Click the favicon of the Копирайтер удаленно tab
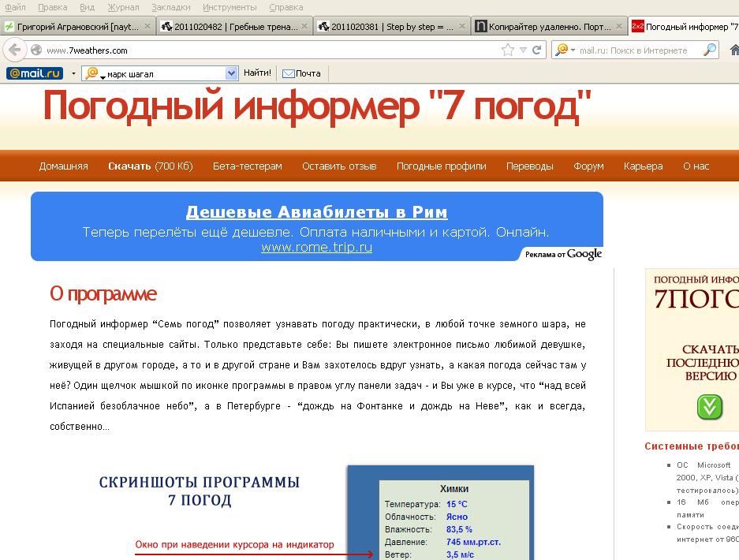 click(480, 26)
